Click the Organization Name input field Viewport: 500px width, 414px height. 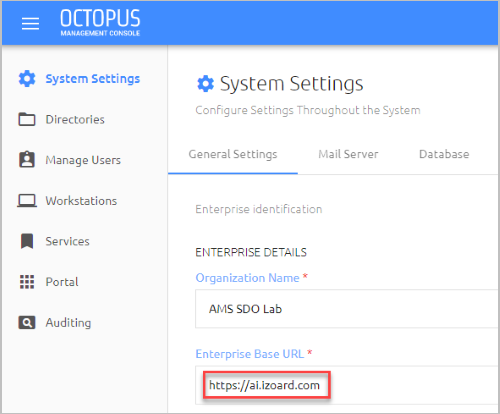click(x=347, y=309)
